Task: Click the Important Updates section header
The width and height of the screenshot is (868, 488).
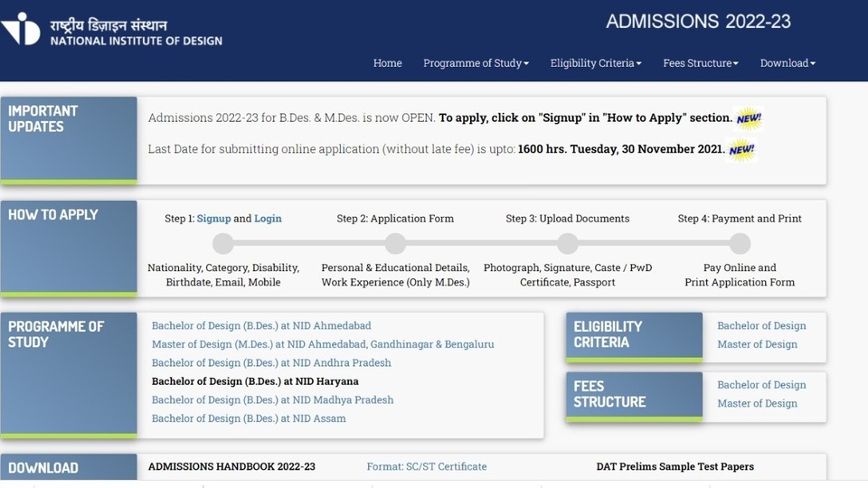Action: click(69, 141)
